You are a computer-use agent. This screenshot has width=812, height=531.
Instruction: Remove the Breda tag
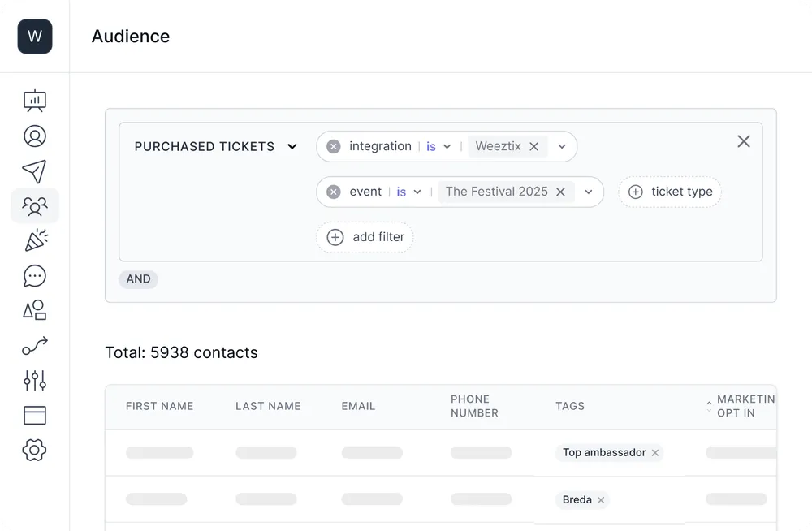pyautogui.click(x=601, y=500)
